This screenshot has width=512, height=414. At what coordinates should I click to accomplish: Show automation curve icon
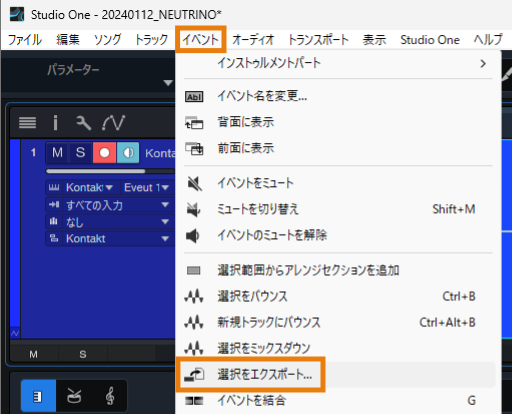[114, 123]
